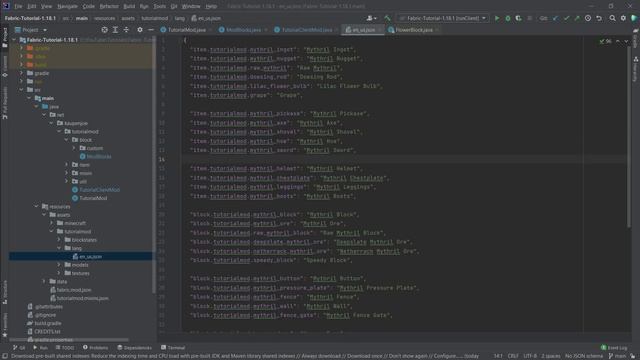Open the Dependencies tool window

point(134,348)
